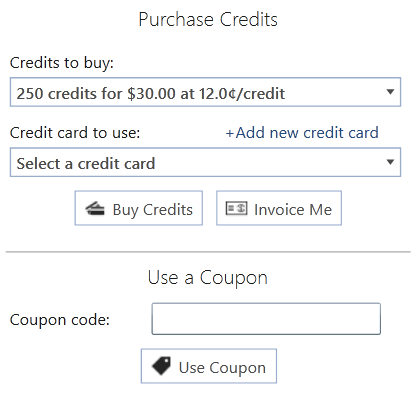Screen dimensions: 413x399
Task: Click the Buy Credits button
Action: pos(139,208)
